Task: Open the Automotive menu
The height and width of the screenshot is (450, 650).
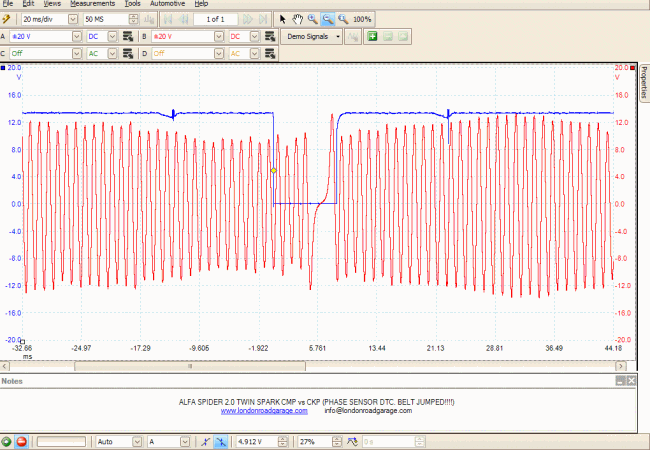Action: pyautogui.click(x=167, y=4)
